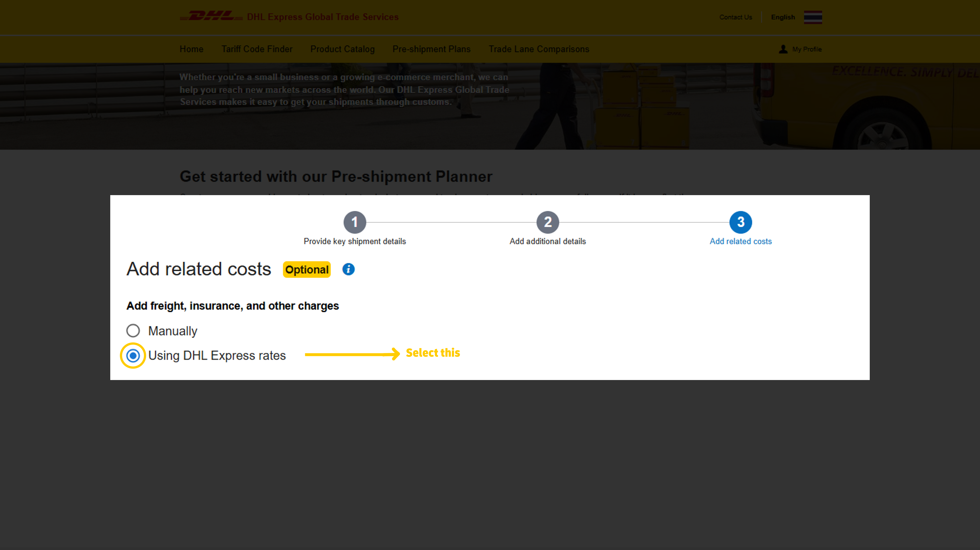Select step 1 Provide key shipment details circle

(x=355, y=222)
